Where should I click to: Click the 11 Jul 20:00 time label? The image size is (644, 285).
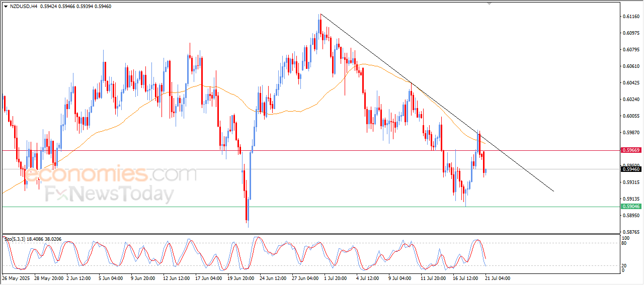433,278
